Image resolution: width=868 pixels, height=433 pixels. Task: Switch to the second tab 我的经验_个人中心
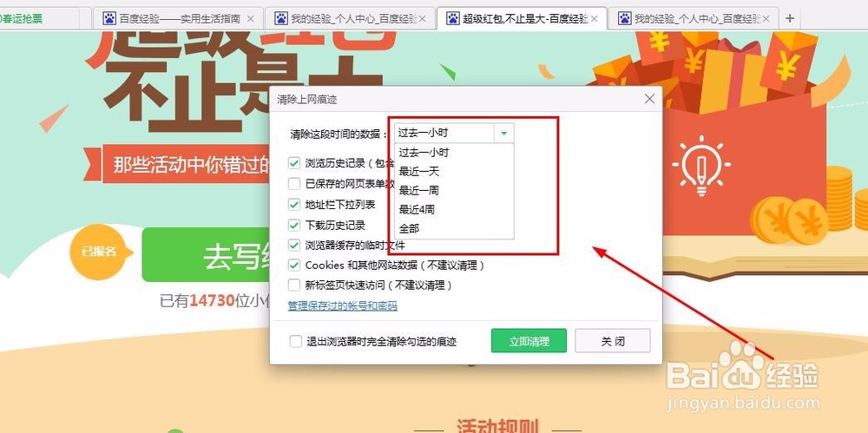[x=351, y=18]
